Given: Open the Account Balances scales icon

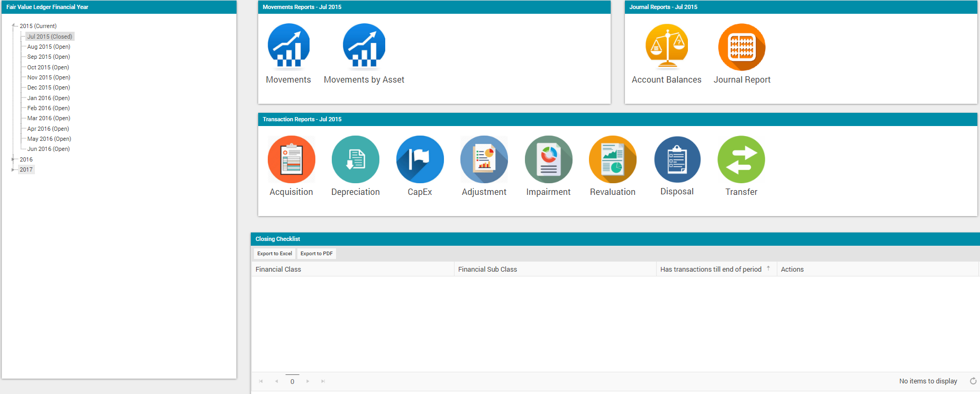Looking at the screenshot, I should tap(667, 47).
